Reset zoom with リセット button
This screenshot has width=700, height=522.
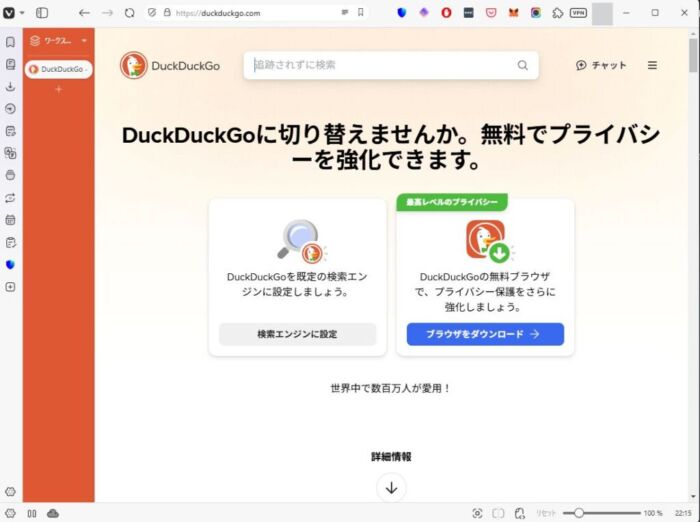click(546, 514)
